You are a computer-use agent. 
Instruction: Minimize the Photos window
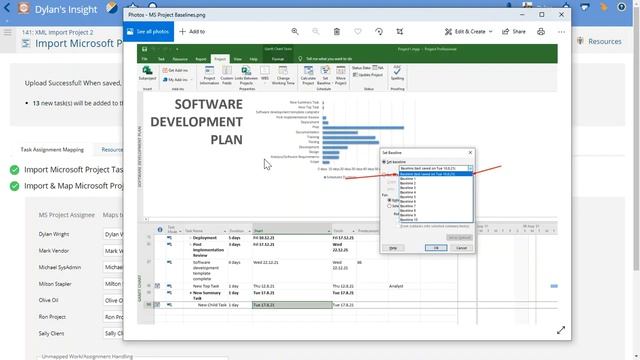[x=522, y=15]
